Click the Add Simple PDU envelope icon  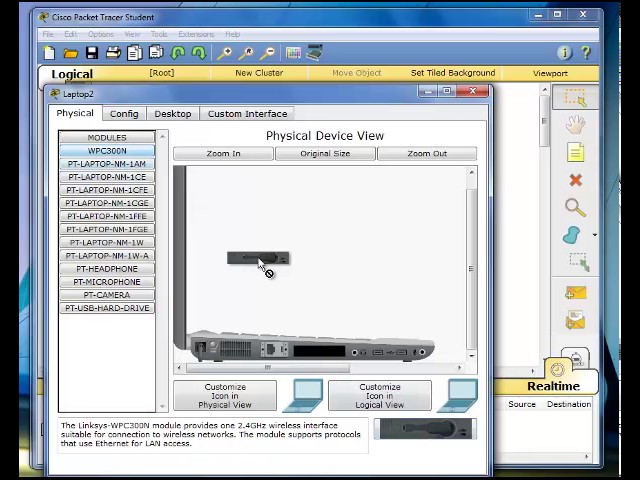pos(576,293)
